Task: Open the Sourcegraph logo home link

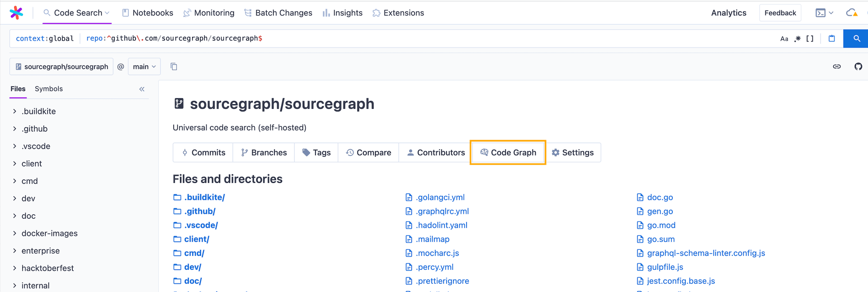Action: [16, 13]
